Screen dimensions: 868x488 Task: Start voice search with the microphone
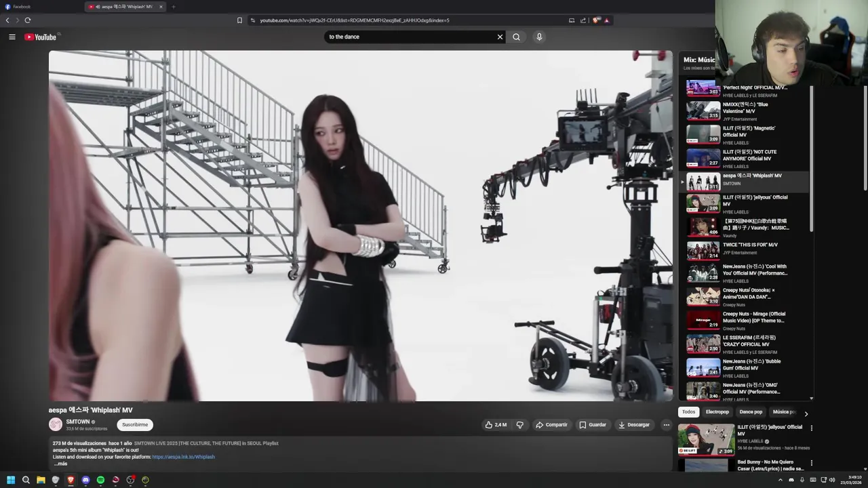(539, 37)
